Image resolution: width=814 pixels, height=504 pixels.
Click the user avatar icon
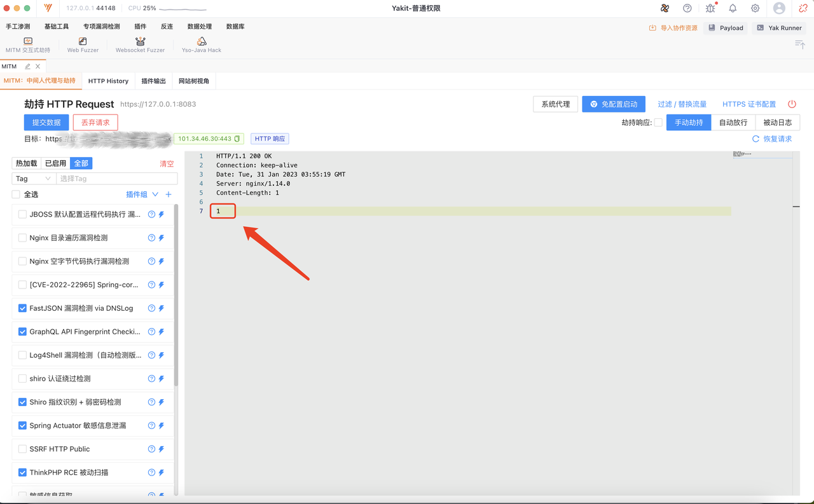point(779,8)
